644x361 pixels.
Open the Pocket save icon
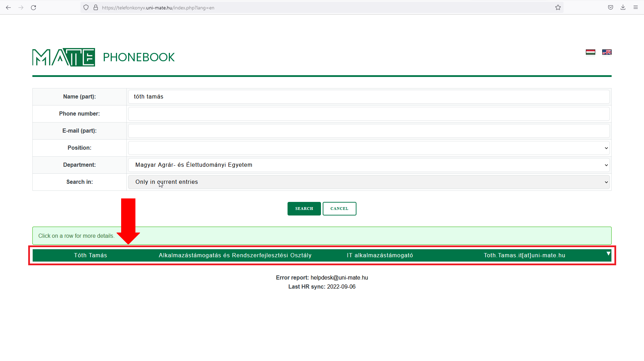point(611,7)
